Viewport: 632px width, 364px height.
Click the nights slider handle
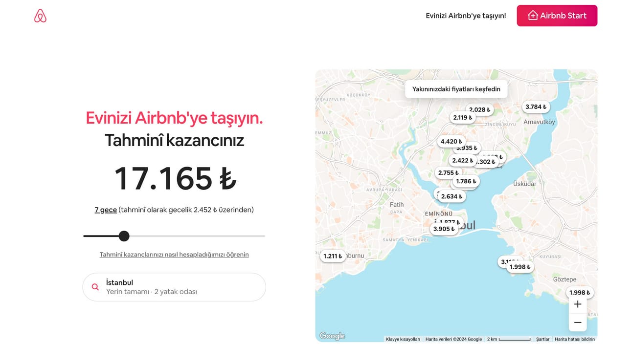[x=124, y=236]
